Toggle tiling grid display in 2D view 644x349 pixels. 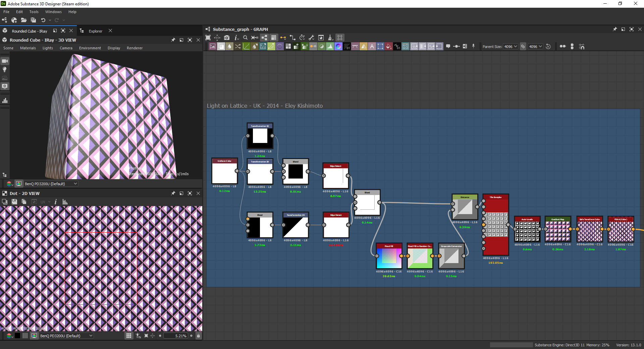point(129,336)
